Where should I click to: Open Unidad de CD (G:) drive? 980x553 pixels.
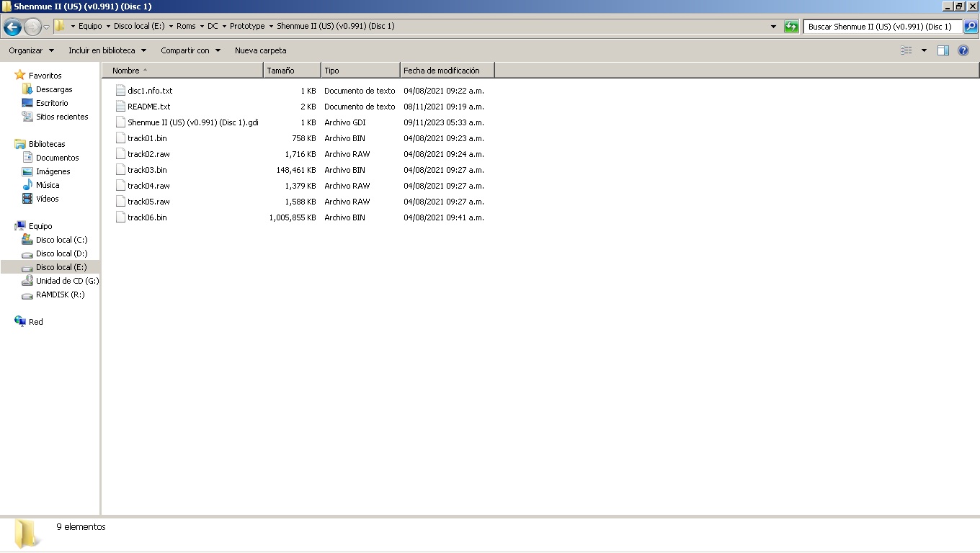[x=67, y=281]
